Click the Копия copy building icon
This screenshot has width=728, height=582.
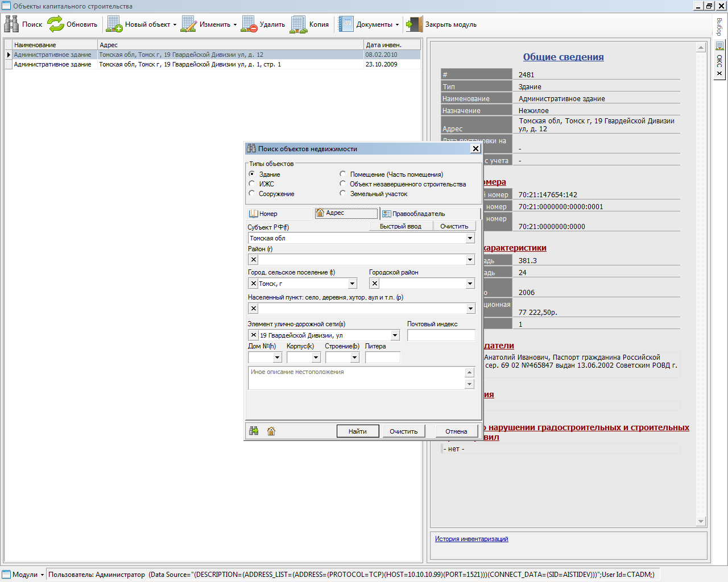299,24
